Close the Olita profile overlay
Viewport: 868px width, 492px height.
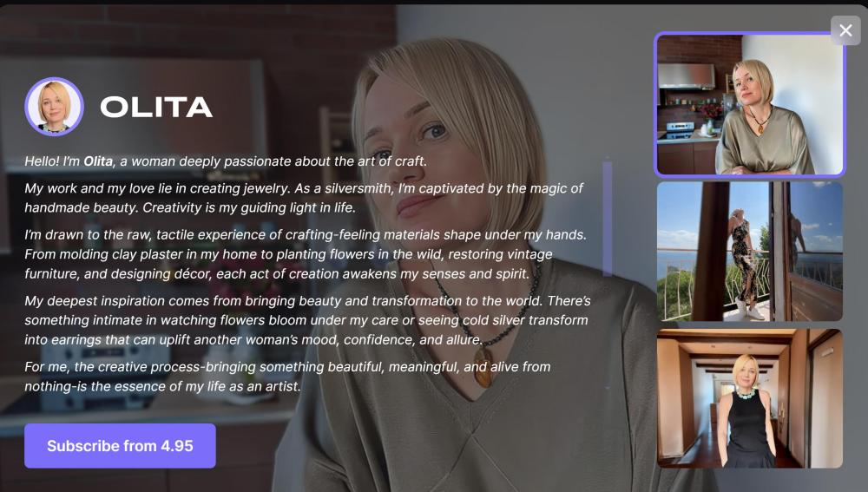(845, 30)
